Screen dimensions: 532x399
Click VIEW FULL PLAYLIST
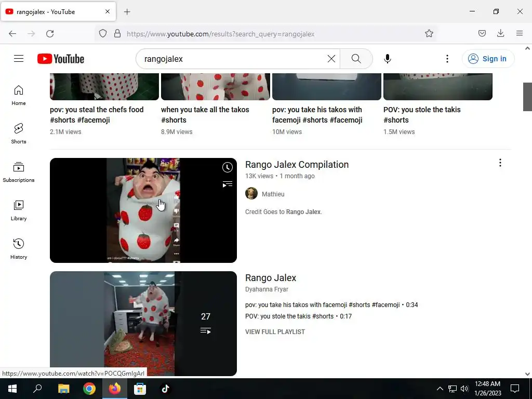point(275,332)
